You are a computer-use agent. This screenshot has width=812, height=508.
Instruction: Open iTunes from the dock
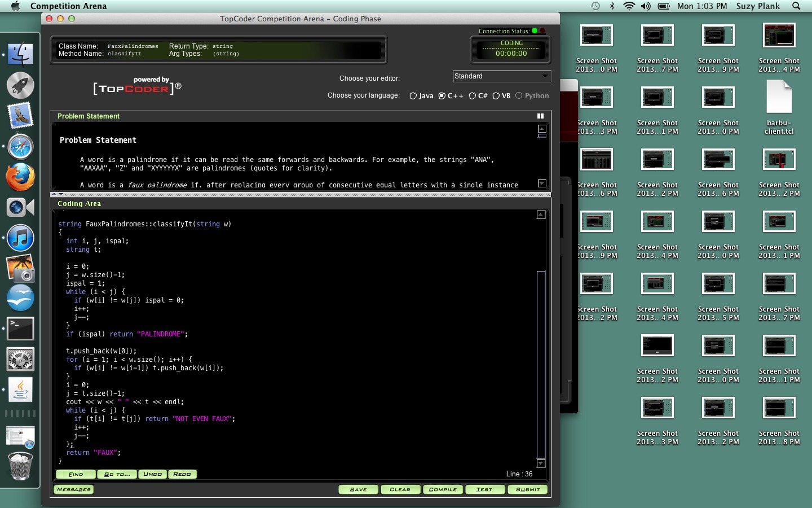pyautogui.click(x=20, y=238)
